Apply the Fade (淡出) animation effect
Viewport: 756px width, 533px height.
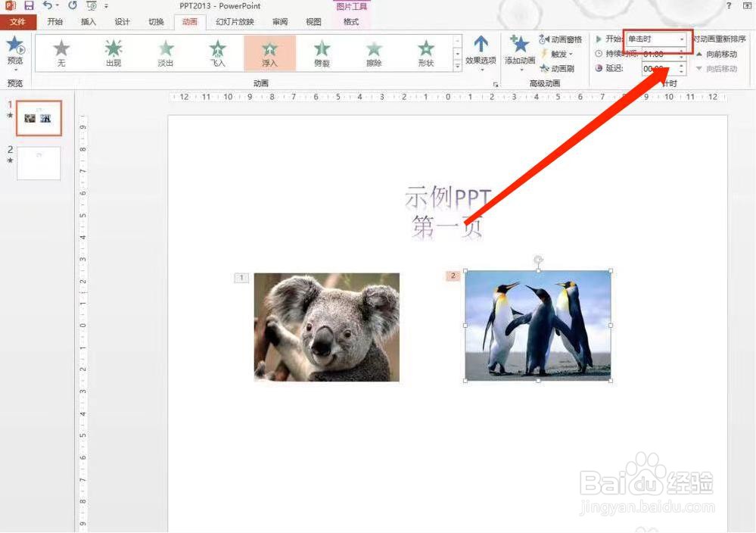pos(166,53)
